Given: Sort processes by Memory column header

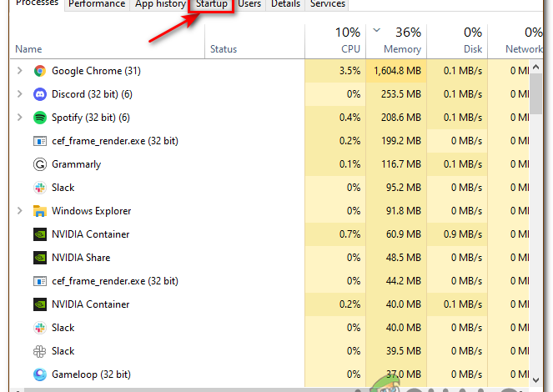Looking at the screenshot, I should tap(396, 42).
